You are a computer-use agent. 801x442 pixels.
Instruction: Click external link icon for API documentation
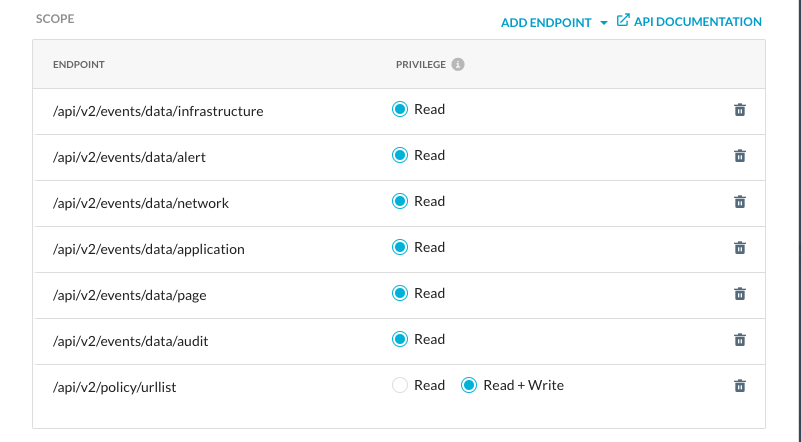[x=623, y=21]
